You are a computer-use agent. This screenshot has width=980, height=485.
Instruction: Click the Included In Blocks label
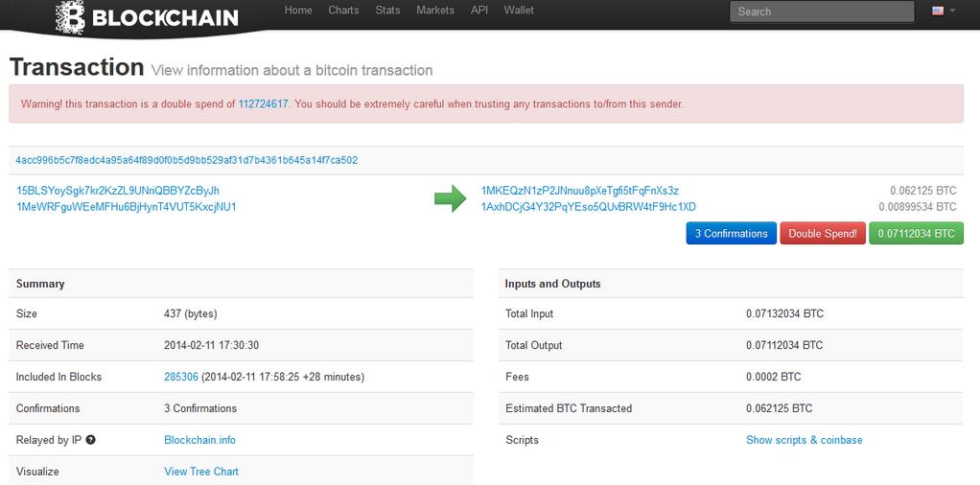58,377
